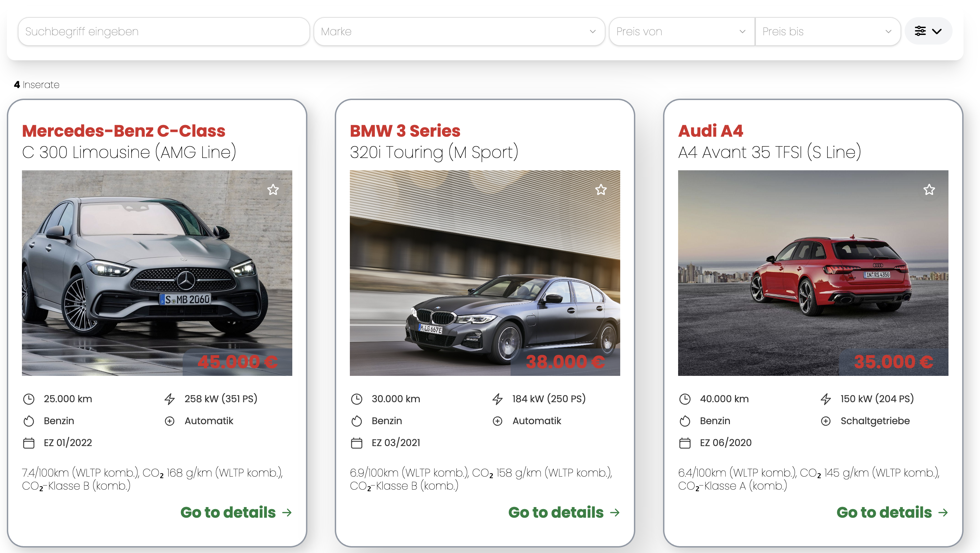This screenshot has height=553, width=980.
Task: Open the Audi A4 car photo
Action: click(x=812, y=273)
